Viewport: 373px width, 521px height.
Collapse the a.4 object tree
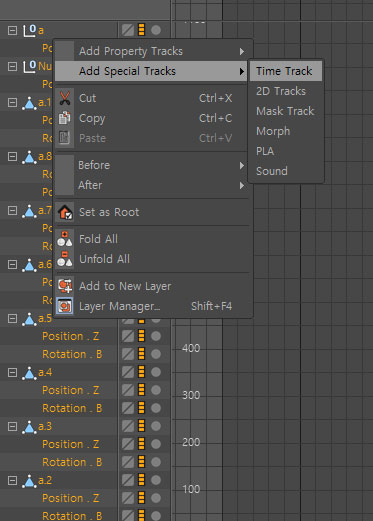[x=12, y=372]
